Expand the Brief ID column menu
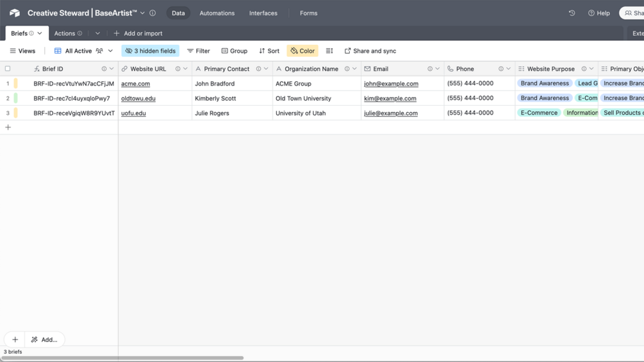 (111, 69)
